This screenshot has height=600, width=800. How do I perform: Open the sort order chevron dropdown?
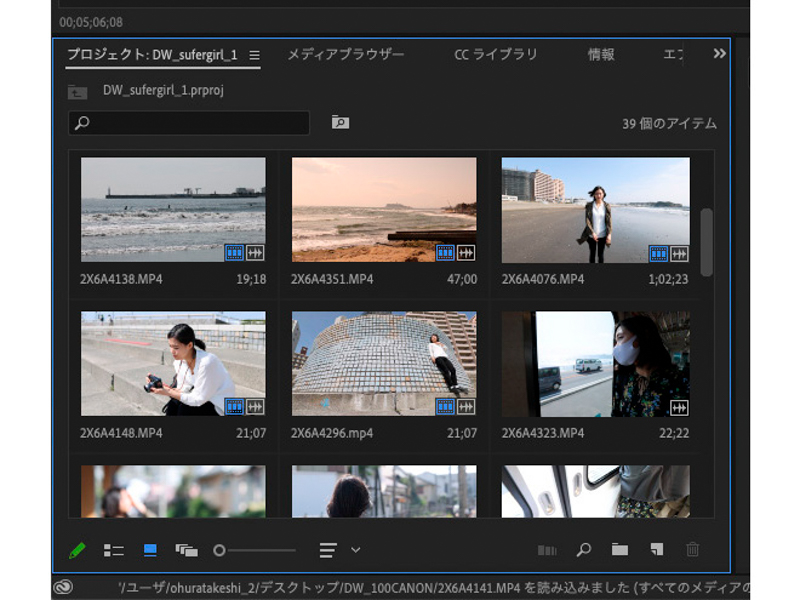click(x=354, y=550)
